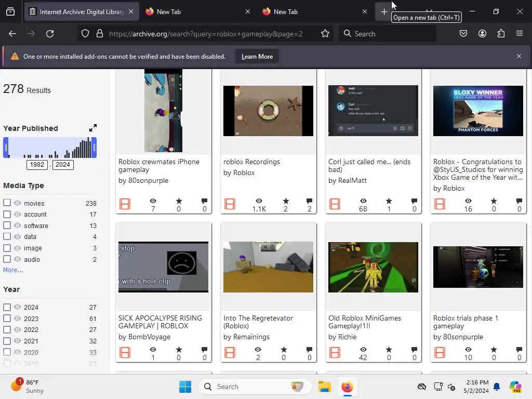Click reviews bubble on roblox Recordings card

coord(309,201)
